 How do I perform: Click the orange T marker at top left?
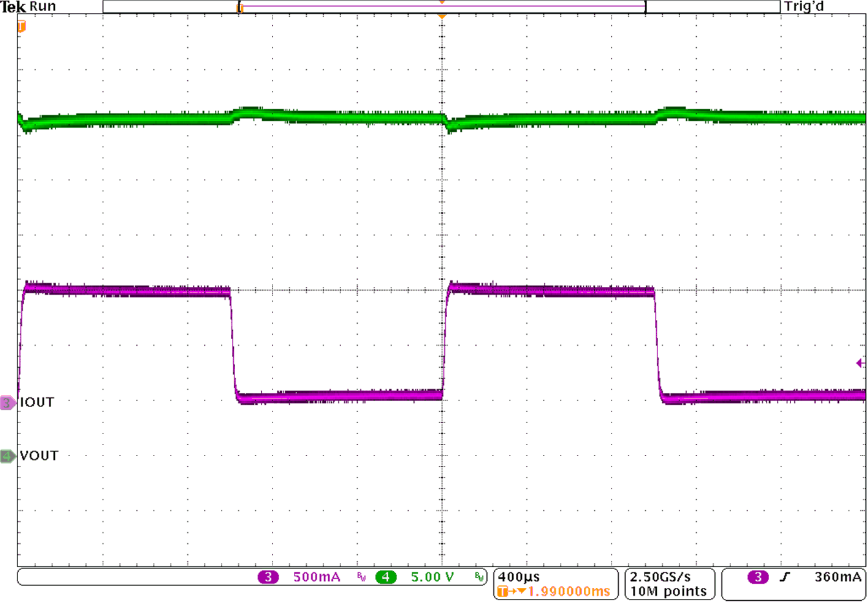[x=21, y=26]
